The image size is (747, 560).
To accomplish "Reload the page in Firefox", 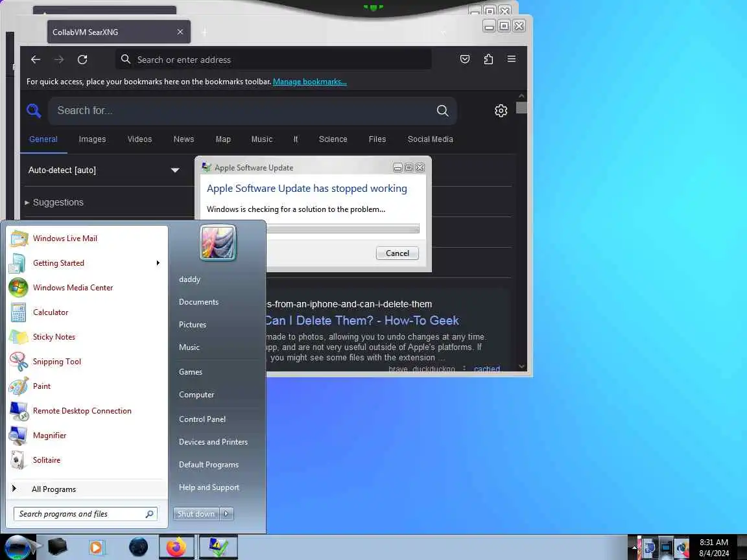I will [82, 60].
